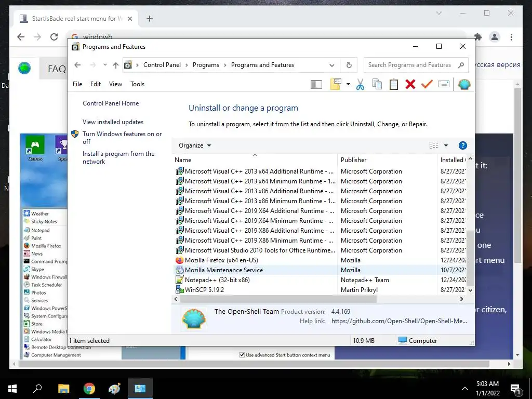The height and width of the screenshot is (399, 532).
Task: Open the recent locations dropdown arrow
Action: pyautogui.click(x=105, y=65)
